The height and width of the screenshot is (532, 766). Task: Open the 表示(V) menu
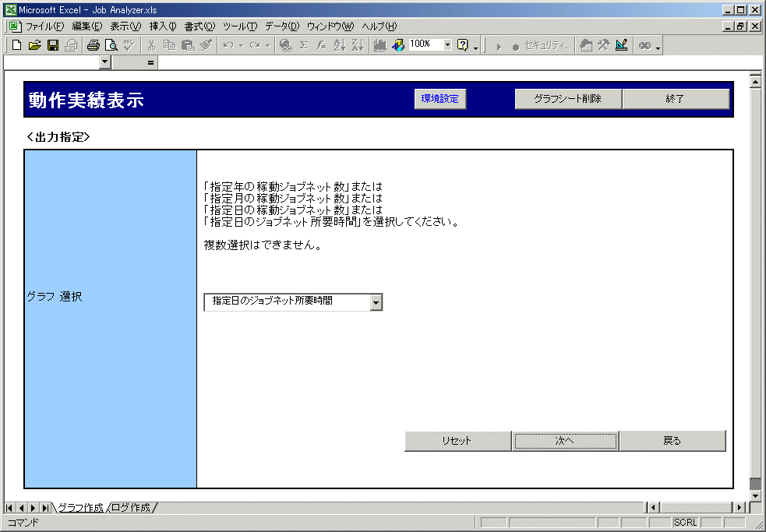[x=125, y=26]
